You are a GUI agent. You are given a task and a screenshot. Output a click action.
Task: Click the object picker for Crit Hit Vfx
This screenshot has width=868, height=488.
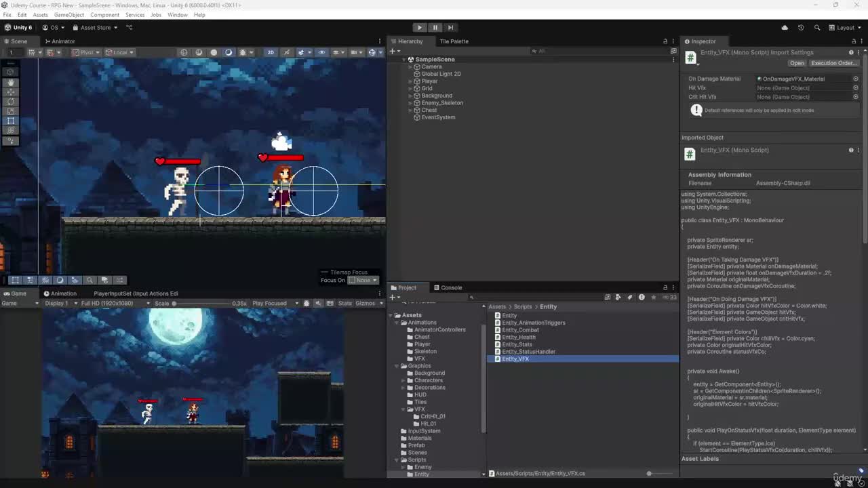click(856, 96)
